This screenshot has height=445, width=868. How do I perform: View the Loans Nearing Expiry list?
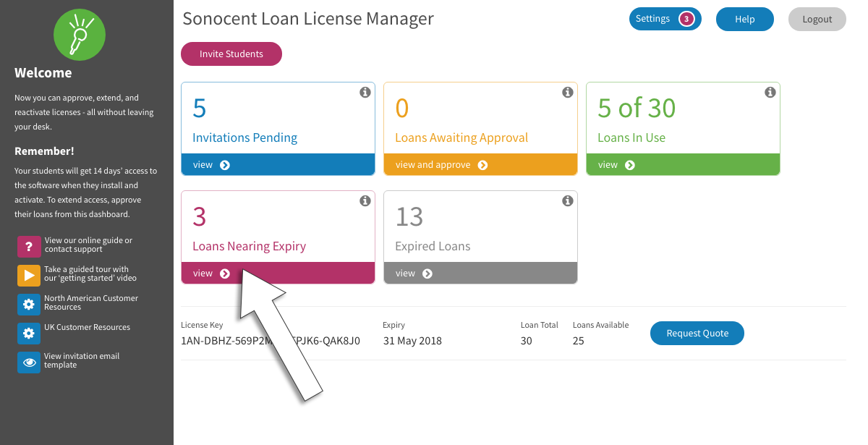click(278, 273)
